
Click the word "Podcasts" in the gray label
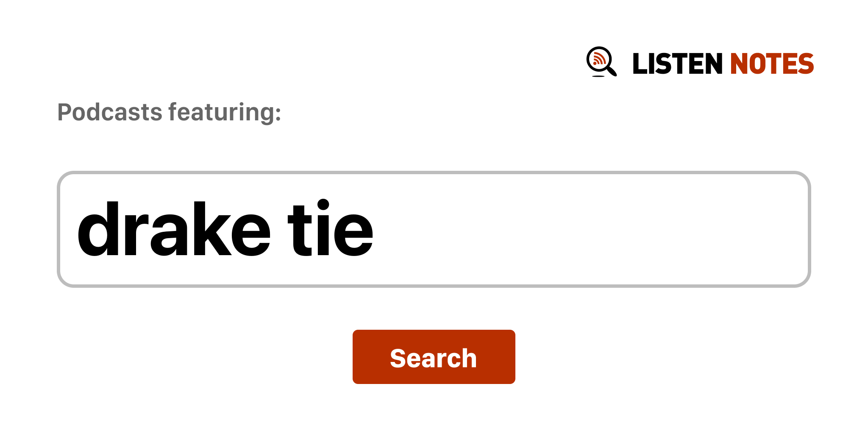(x=110, y=112)
